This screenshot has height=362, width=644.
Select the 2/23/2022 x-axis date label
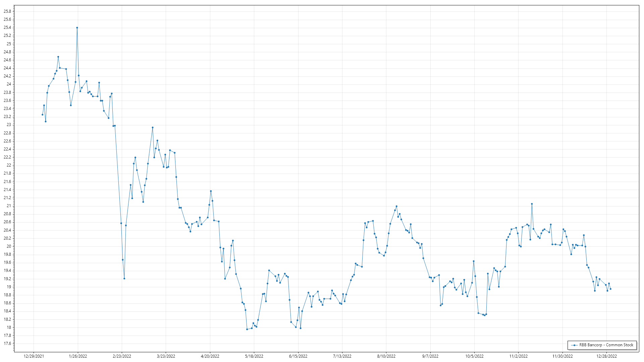[x=122, y=356]
